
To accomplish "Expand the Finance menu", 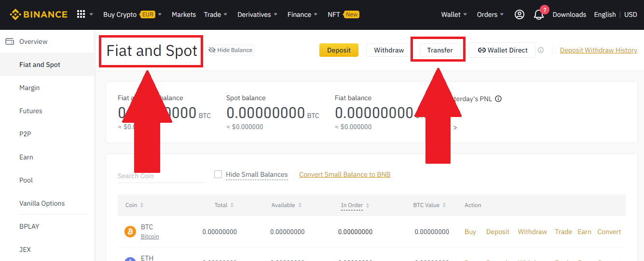I will pos(302,14).
